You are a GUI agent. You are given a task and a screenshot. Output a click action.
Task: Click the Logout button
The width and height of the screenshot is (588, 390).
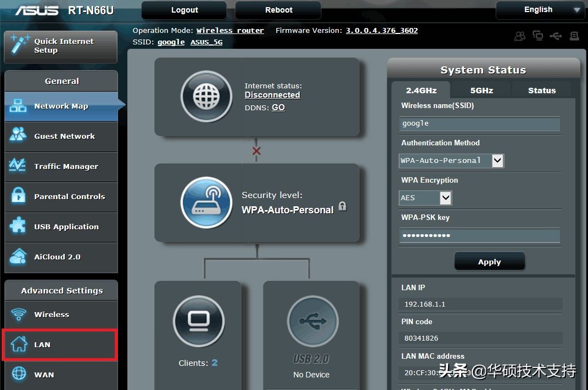click(x=184, y=10)
